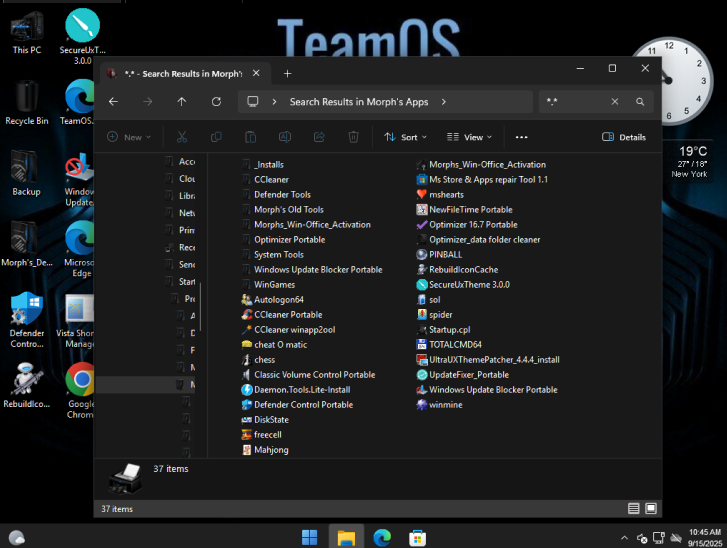The width and height of the screenshot is (727, 548).
Task: Click the Rename toolbar icon
Action: coord(285,137)
